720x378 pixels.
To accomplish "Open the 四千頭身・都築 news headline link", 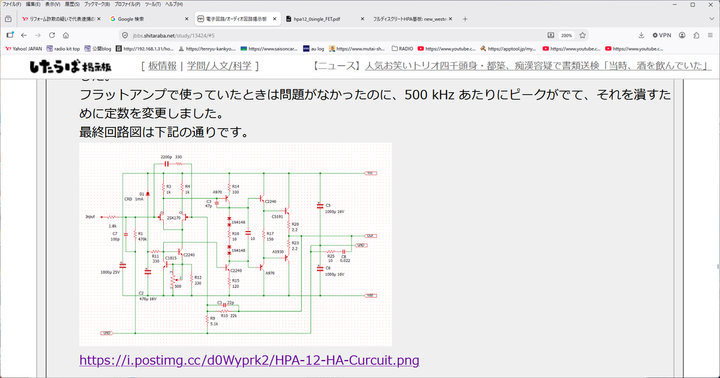I will click(x=538, y=66).
